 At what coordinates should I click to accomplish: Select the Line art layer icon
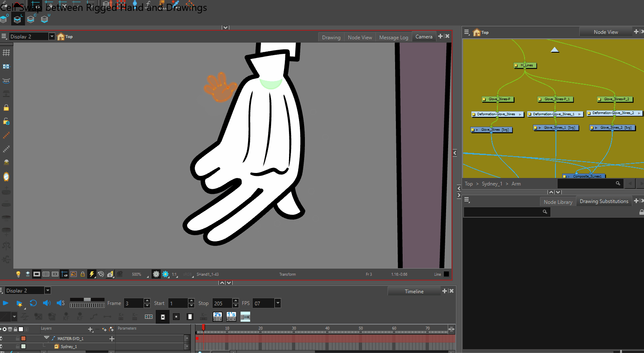click(x=17, y=19)
